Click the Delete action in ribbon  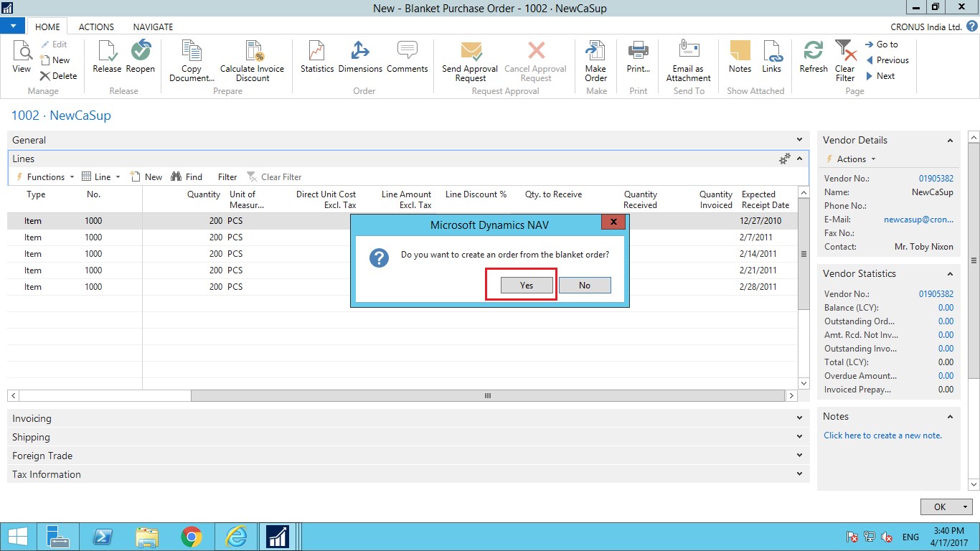tap(58, 76)
